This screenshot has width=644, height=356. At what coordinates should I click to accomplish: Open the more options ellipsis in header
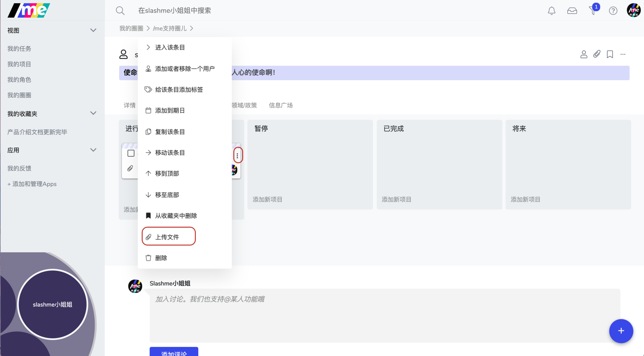(x=623, y=54)
